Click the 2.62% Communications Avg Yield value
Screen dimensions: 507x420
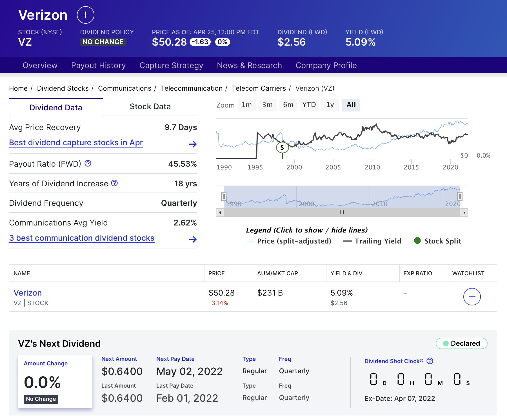185,223
